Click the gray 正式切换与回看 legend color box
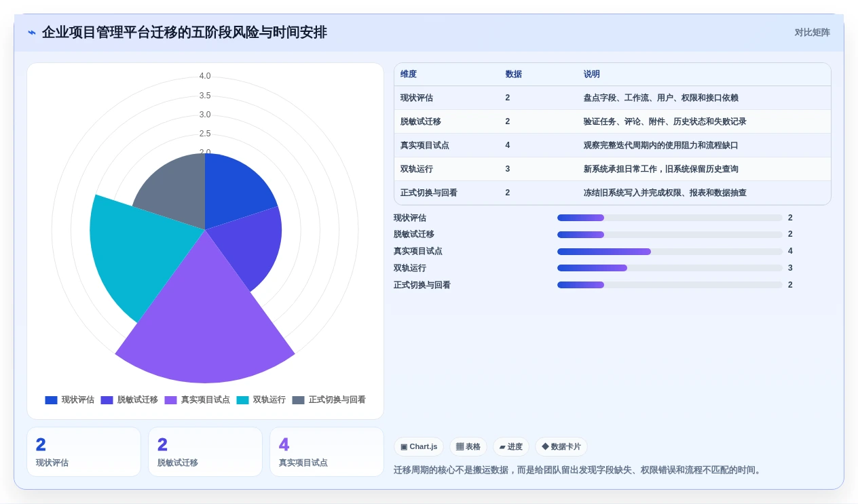 299,400
